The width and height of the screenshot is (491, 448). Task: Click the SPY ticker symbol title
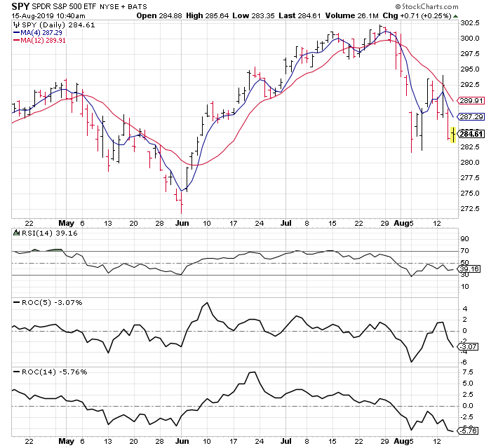coord(21,7)
